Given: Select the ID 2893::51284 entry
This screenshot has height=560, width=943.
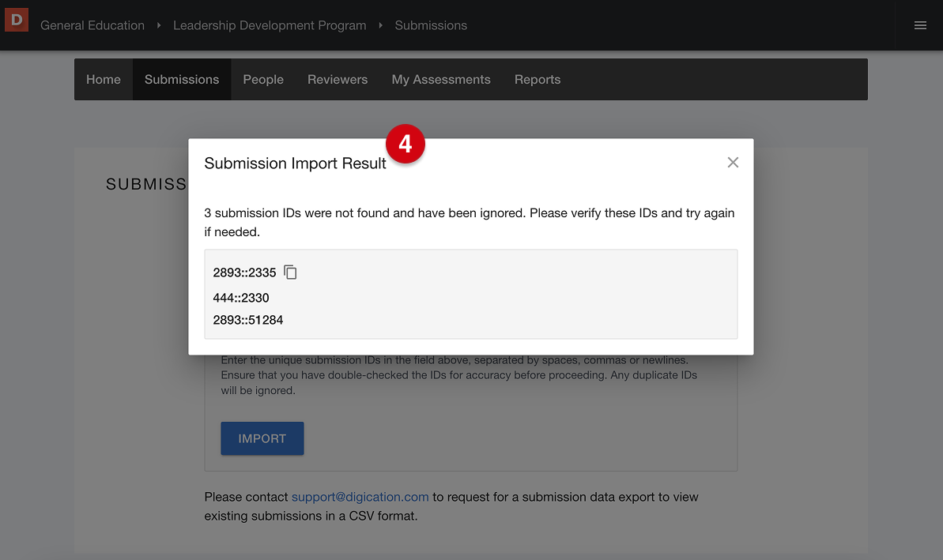Looking at the screenshot, I should coord(248,320).
